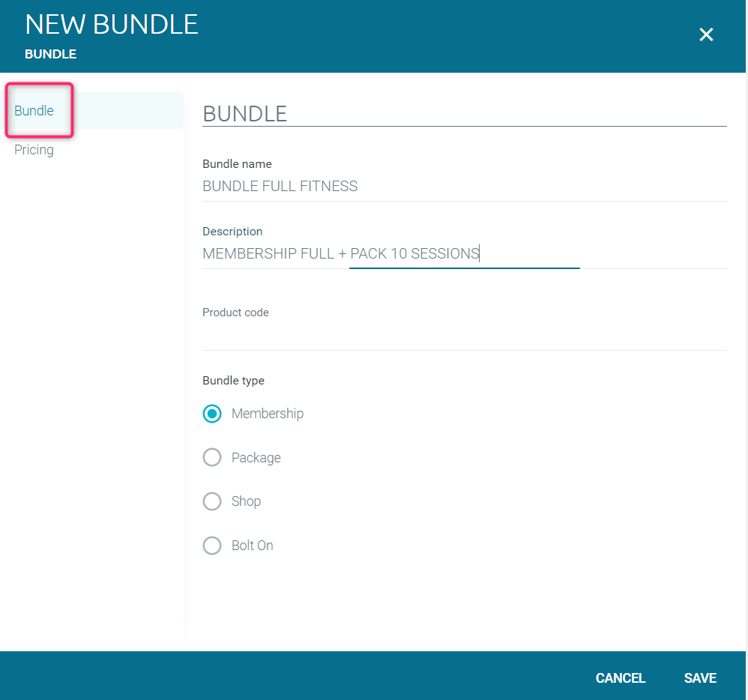
Task: Click the Bundle name input field
Action: [x=464, y=186]
